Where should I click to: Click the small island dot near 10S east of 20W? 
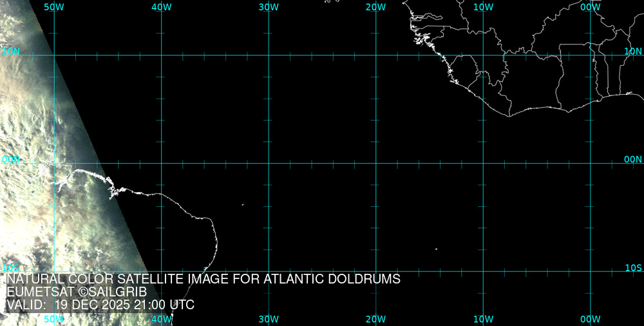pyautogui.click(x=436, y=249)
